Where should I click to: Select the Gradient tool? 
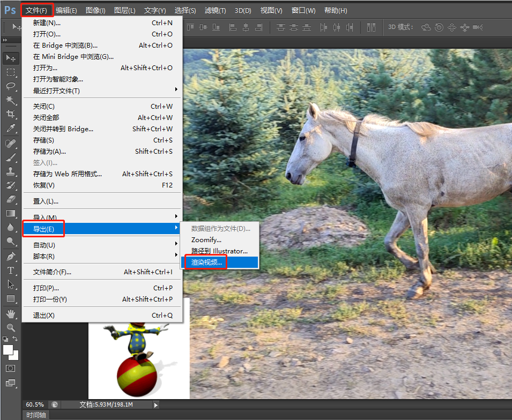(x=11, y=213)
